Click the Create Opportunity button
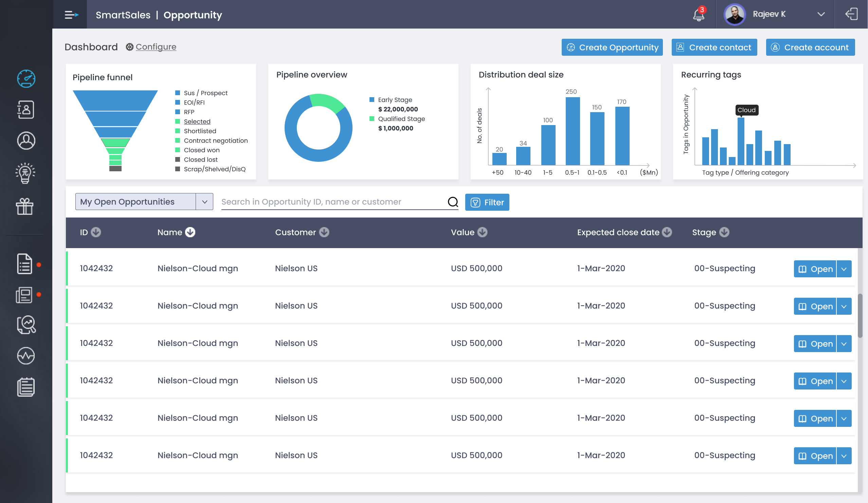This screenshot has width=868, height=503. 612,47
